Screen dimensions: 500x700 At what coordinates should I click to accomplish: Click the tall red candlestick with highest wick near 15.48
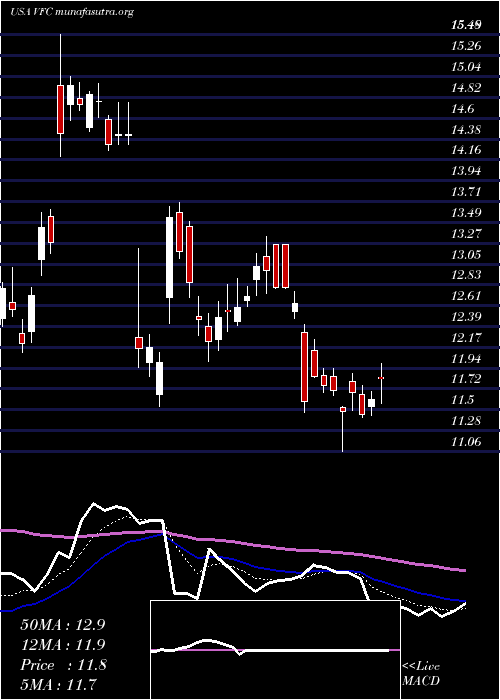click(60, 95)
